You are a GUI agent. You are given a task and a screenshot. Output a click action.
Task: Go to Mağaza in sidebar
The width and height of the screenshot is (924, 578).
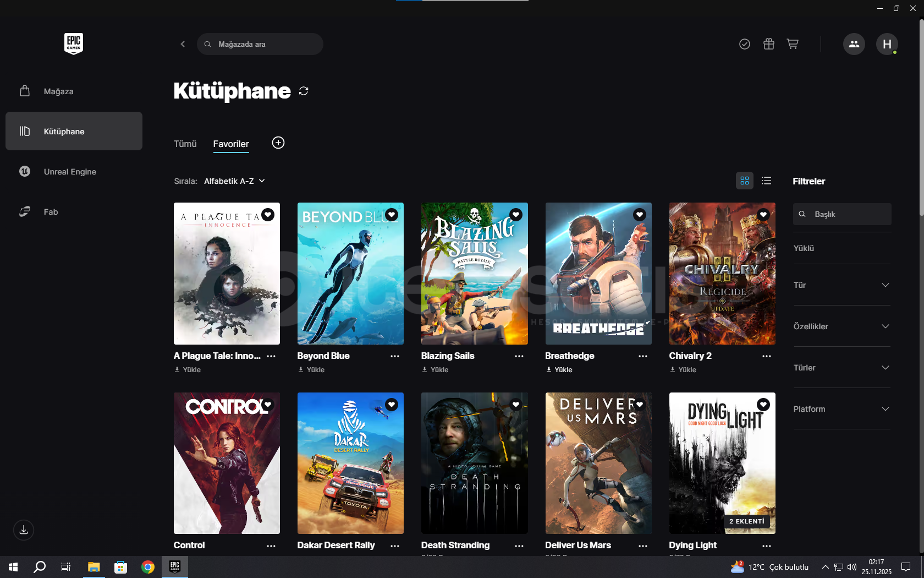click(74, 91)
